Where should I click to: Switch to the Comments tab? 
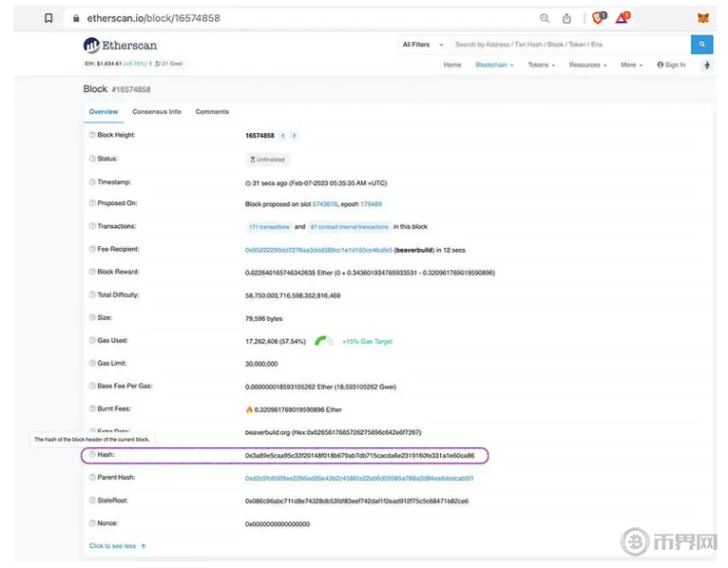point(212,112)
